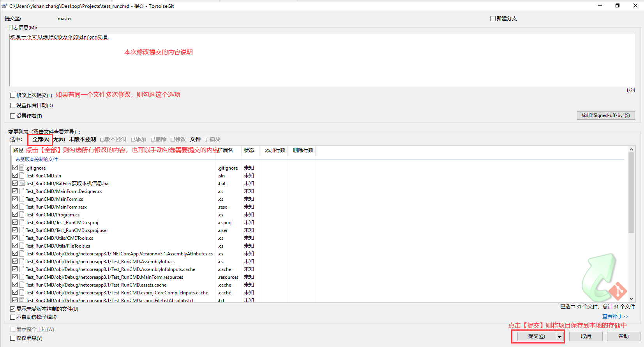Sort by 添加行数 column header
Screen dimensions: 644x347
click(275, 150)
